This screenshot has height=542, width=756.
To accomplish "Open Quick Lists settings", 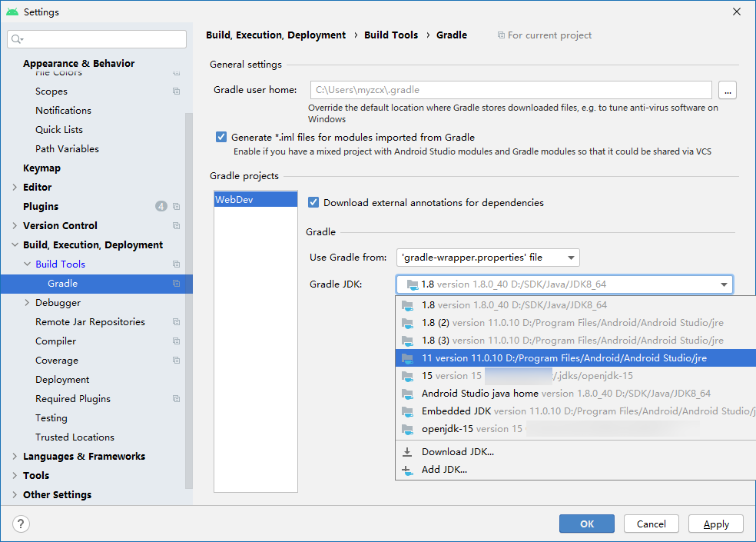I will 59,130.
